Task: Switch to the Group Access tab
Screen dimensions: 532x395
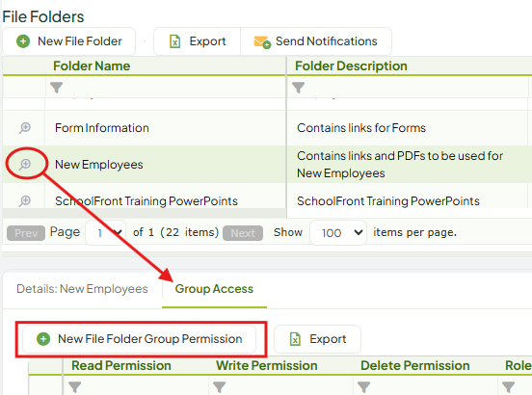Action: [214, 289]
